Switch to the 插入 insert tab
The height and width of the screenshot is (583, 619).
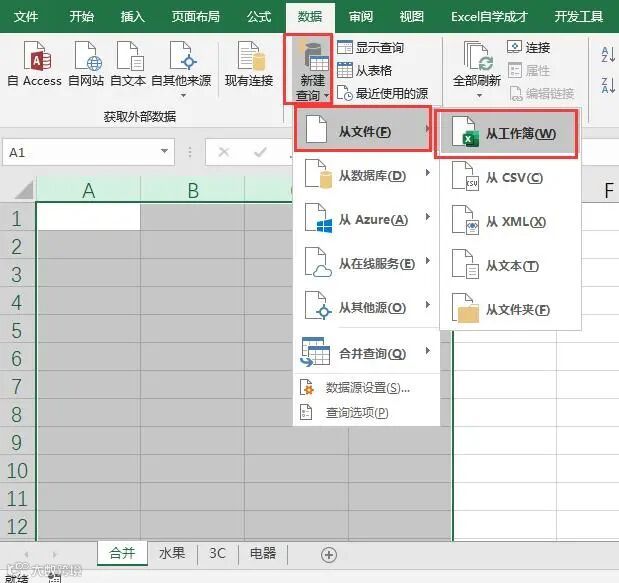133,17
